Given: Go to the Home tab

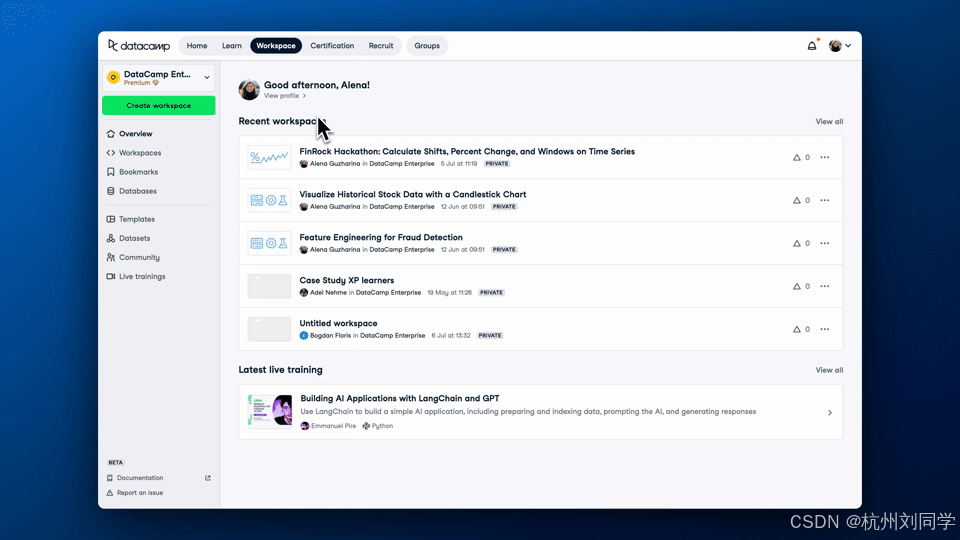Looking at the screenshot, I should 197,46.
